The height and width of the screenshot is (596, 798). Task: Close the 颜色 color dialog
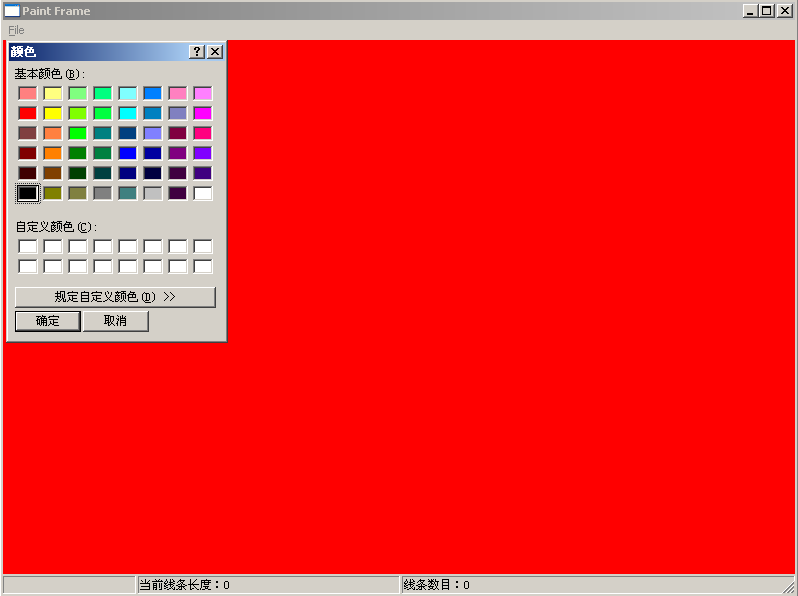(x=215, y=51)
